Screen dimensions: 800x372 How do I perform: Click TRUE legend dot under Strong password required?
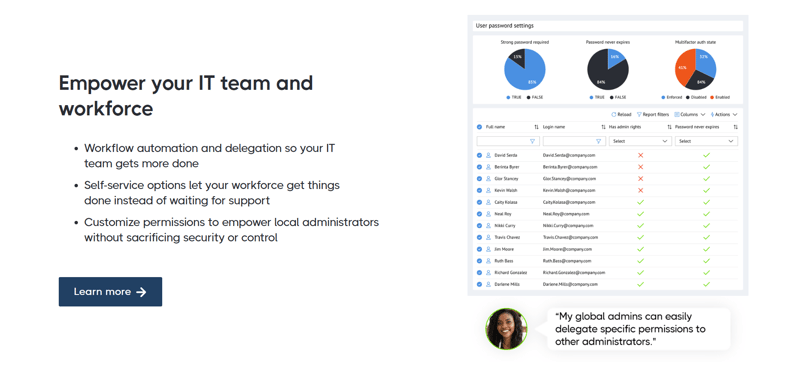pyautogui.click(x=508, y=97)
